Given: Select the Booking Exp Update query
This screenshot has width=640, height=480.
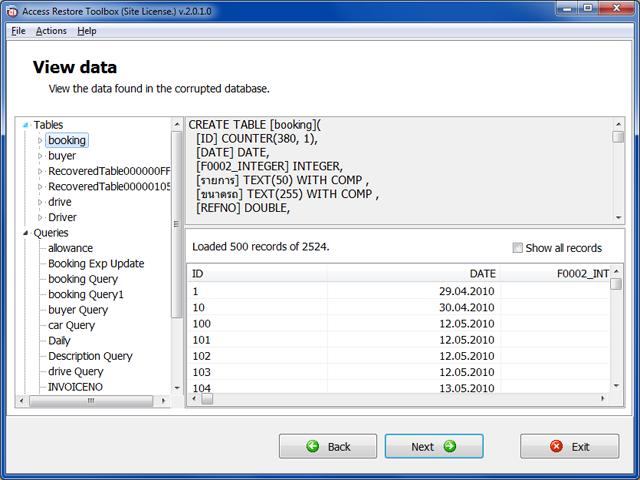Looking at the screenshot, I should tap(96, 264).
